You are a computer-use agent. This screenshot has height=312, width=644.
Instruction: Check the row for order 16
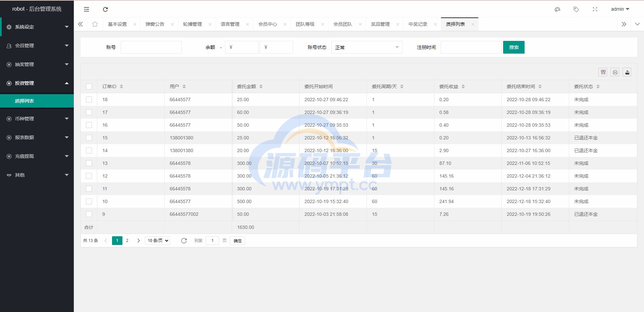click(89, 125)
